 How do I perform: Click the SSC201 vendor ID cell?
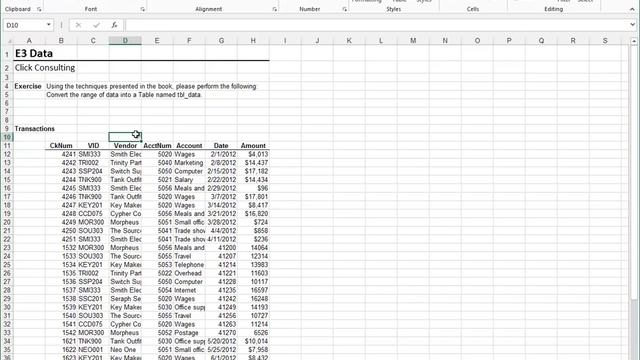coord(93,299)
